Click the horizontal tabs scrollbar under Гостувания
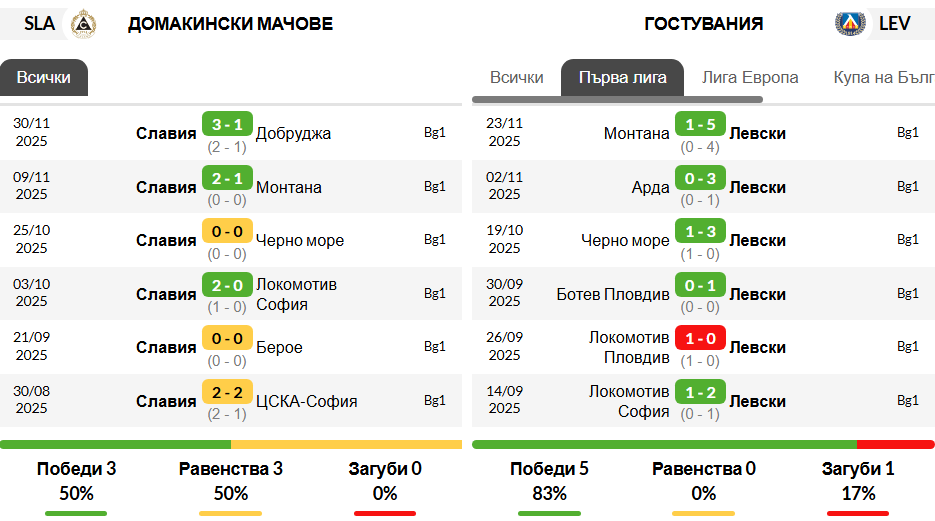The width and height of the screenshot is (935, 521). coord(617,100)
